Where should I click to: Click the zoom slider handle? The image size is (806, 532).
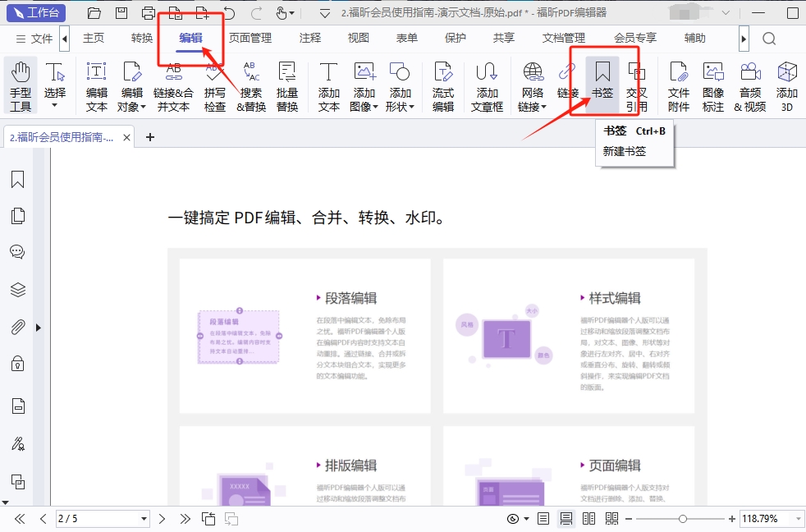(682, 519)
